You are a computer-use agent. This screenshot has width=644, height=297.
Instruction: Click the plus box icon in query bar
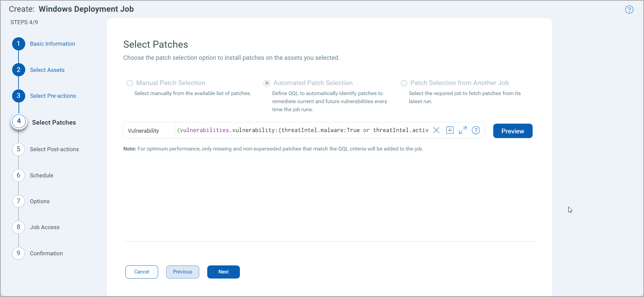pyautogui.click(x=450, y=130)
